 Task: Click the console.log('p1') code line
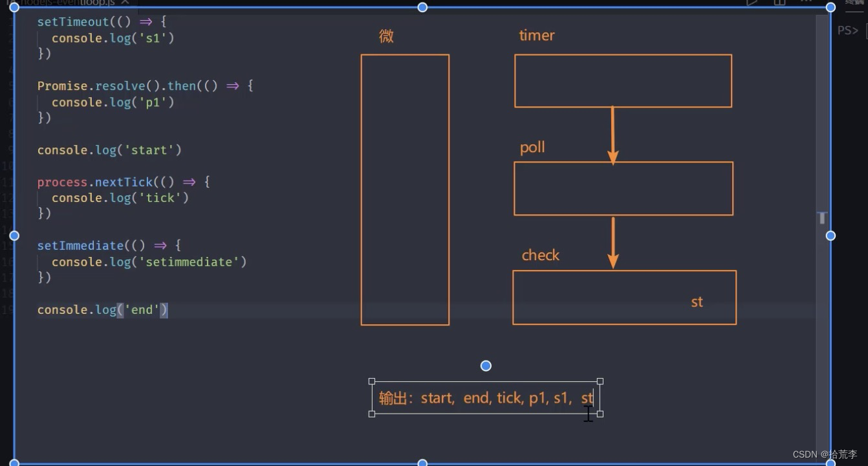click(x=113, y=102)
